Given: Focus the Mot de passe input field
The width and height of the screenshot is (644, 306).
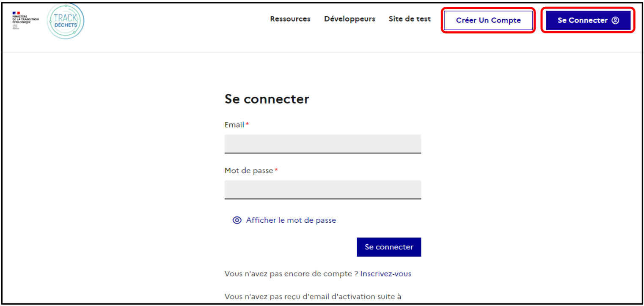Looking at the screenshot, I should pyautogui.click(x=323, y=189).
